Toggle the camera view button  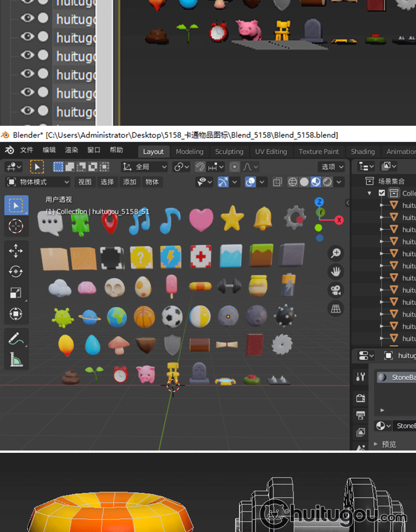(x=336, y=290)
